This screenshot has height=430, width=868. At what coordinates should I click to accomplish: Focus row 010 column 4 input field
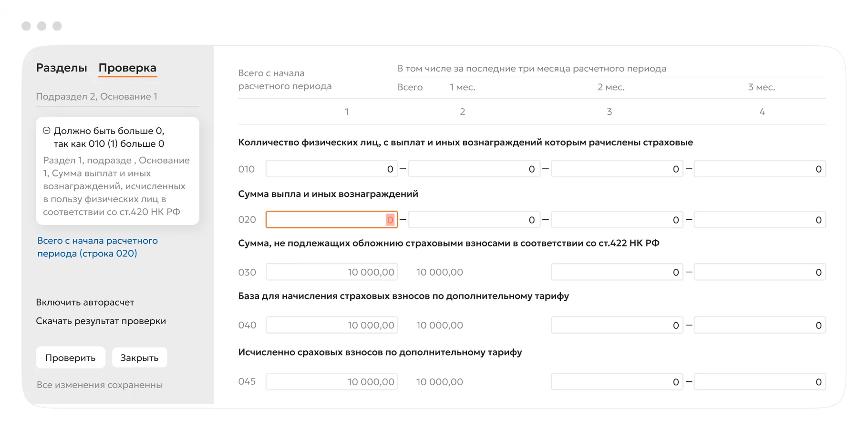tap(760, 169)
